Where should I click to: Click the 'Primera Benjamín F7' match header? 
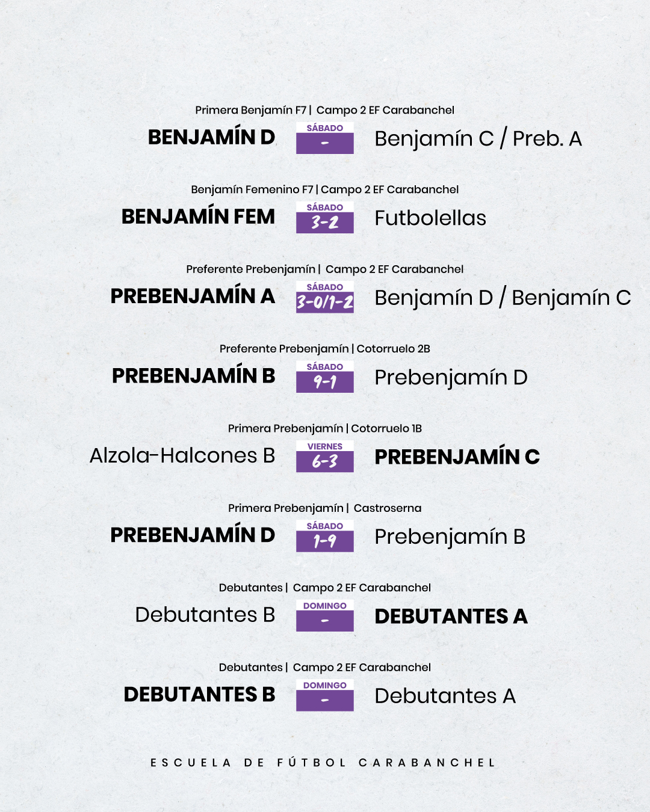(324, 110)
